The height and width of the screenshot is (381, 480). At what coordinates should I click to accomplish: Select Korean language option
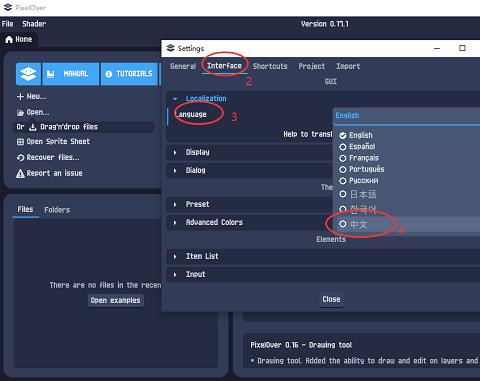point(358,209)
